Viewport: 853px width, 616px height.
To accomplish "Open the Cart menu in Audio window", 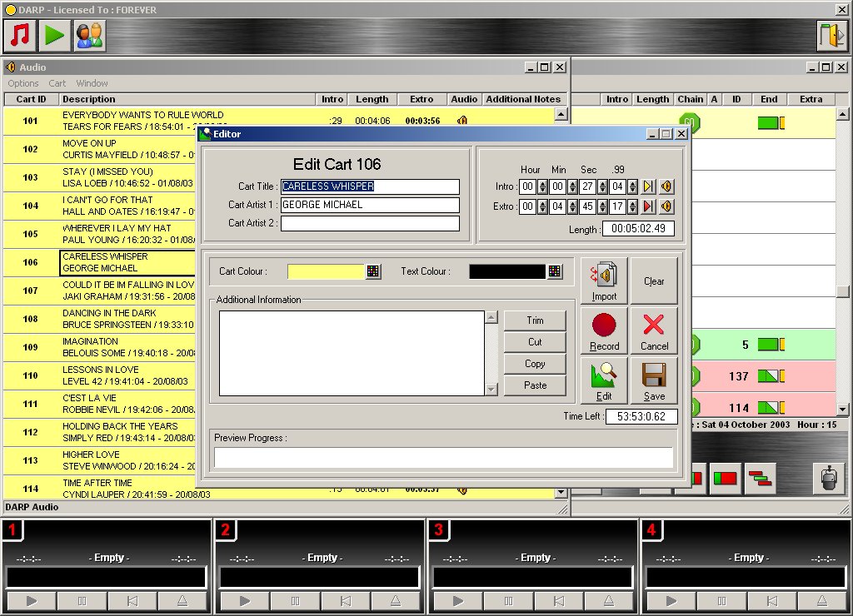I will click(57, 83).
